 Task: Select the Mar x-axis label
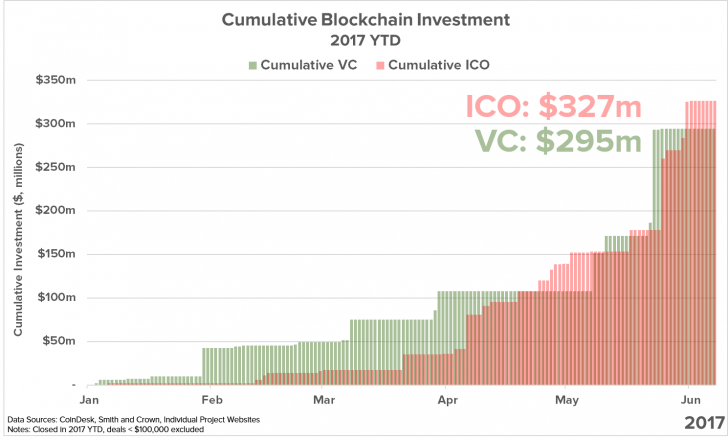coord(324,400)
